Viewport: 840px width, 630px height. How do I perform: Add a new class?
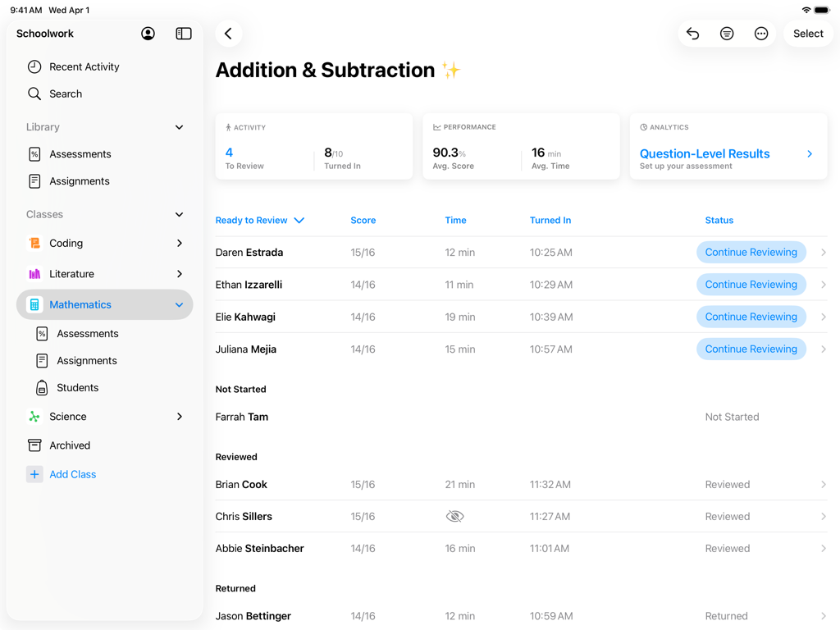72,474
